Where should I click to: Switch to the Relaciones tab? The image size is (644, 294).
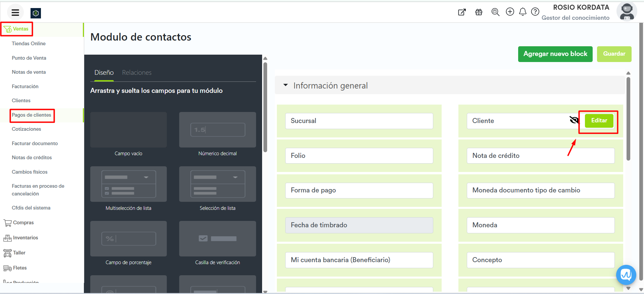pyautogui.click(x=137, y=73)
